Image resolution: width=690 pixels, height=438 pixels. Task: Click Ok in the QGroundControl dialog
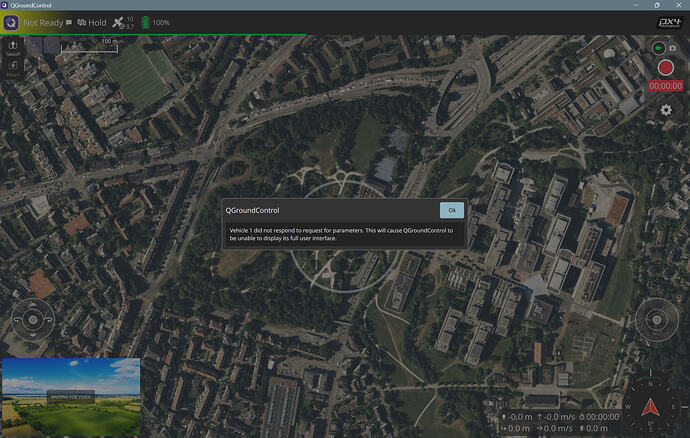(x=451, y=210)
